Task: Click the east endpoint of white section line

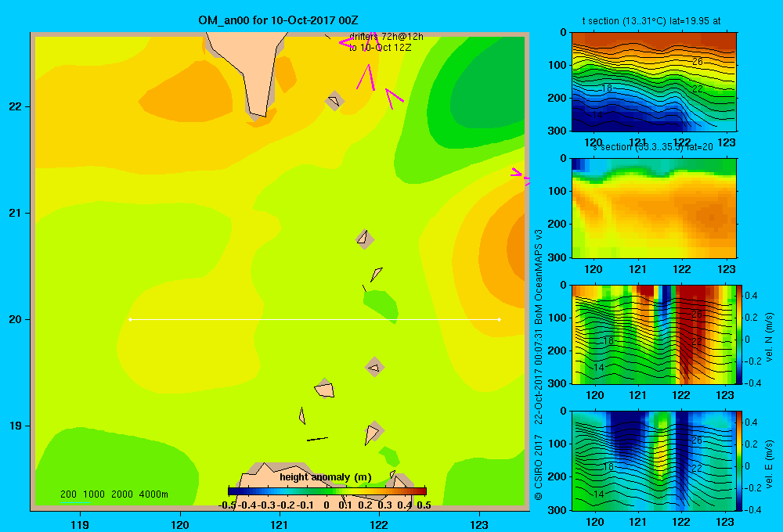Action: tap(500, 319)
